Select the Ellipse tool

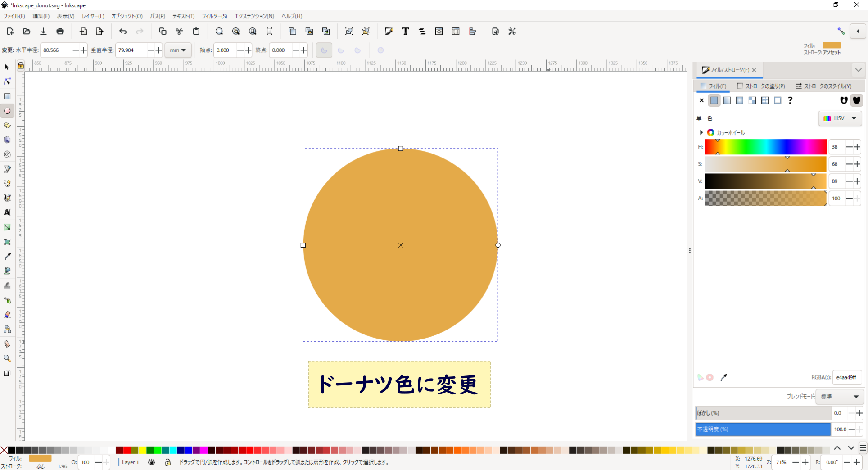[7, 111]
